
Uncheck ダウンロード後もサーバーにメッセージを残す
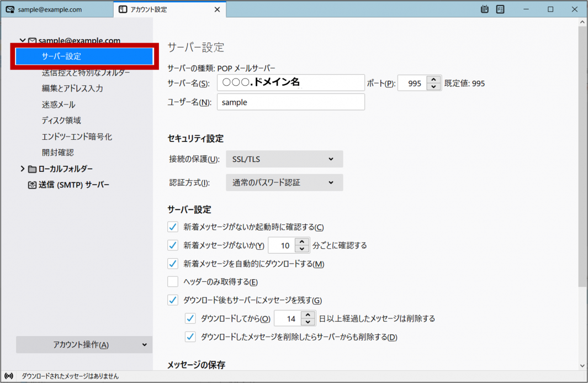[x=173, y=300]
